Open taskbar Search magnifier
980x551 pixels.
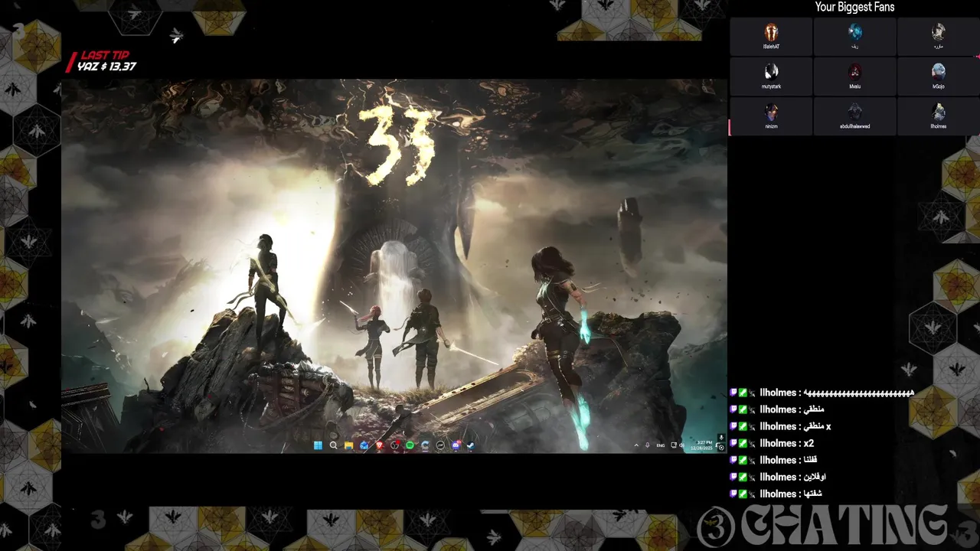[334, 445]
